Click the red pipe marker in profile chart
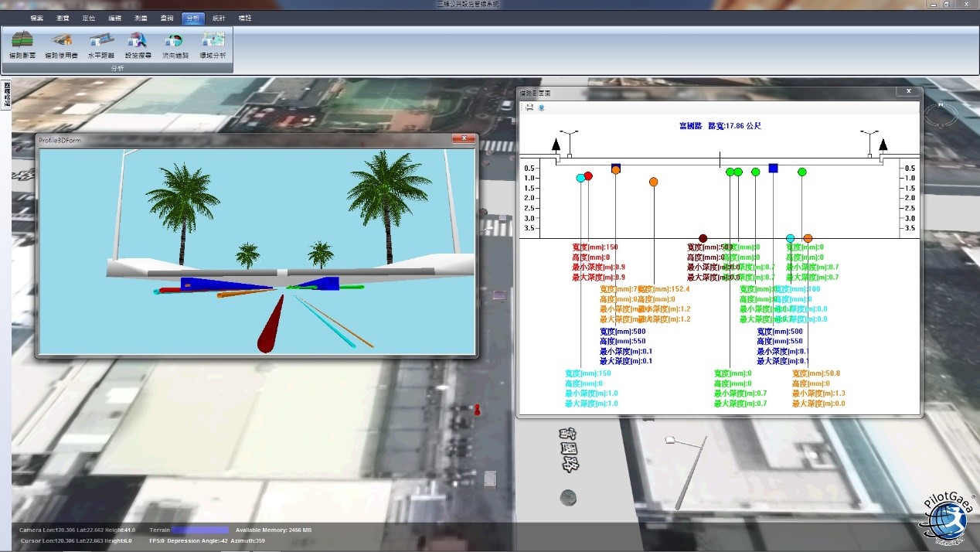Screen dimensions: 980x552 [588, 176]
